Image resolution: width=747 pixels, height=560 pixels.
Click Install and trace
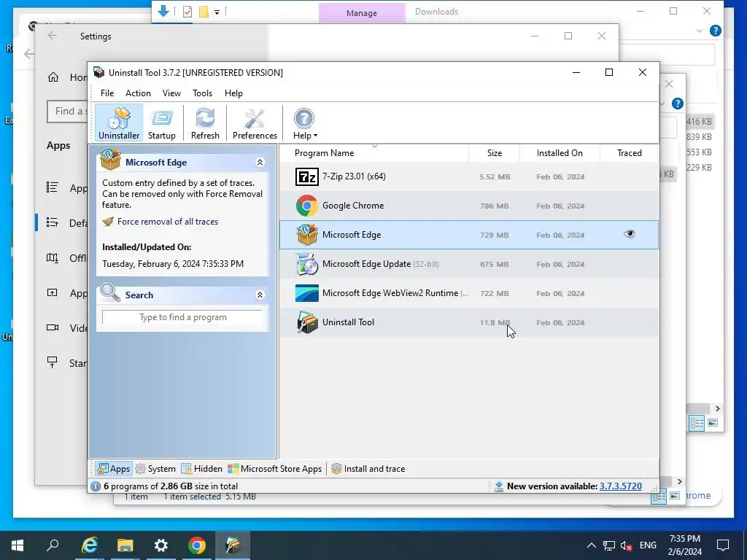368,469
